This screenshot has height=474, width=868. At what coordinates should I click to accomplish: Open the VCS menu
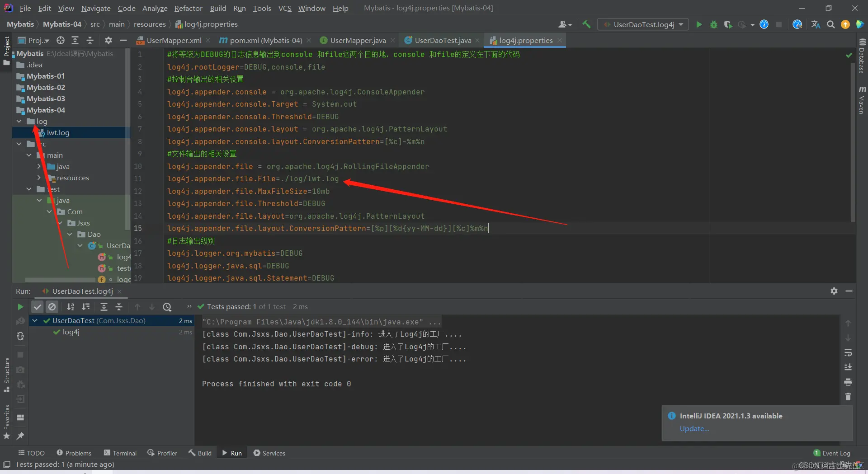pos(285,8)
